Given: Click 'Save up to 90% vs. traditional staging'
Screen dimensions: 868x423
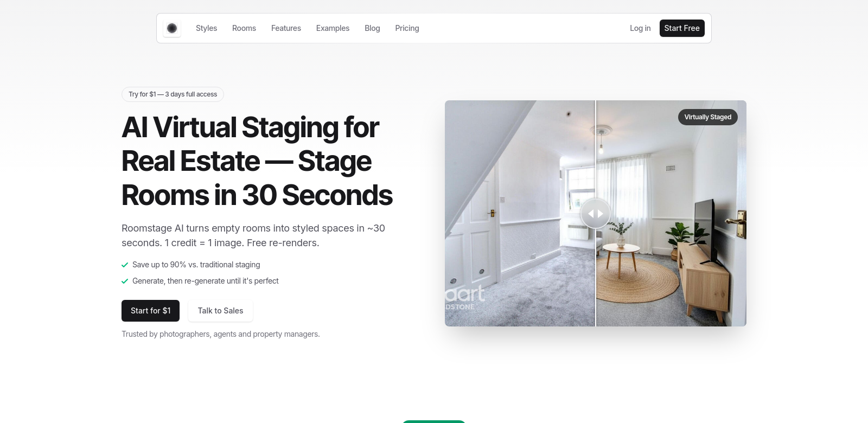Looking at the screenshot, I should (x=196, y=265).
